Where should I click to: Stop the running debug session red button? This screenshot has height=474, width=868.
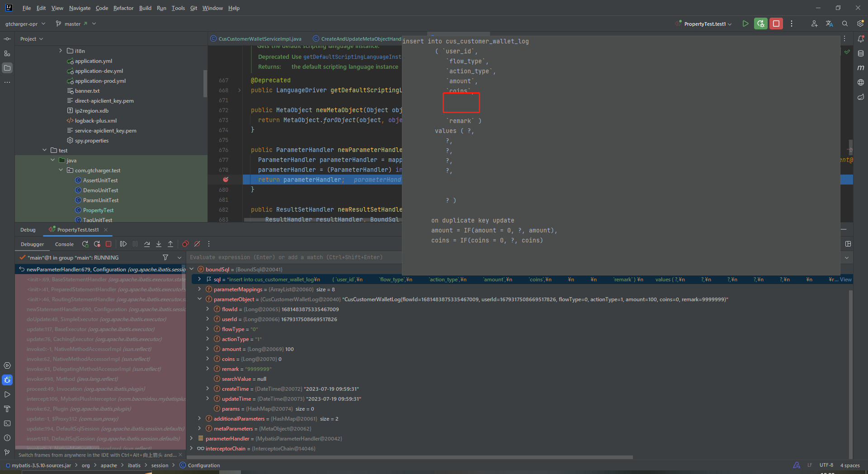pyautogui.click(x=776, y=24)
